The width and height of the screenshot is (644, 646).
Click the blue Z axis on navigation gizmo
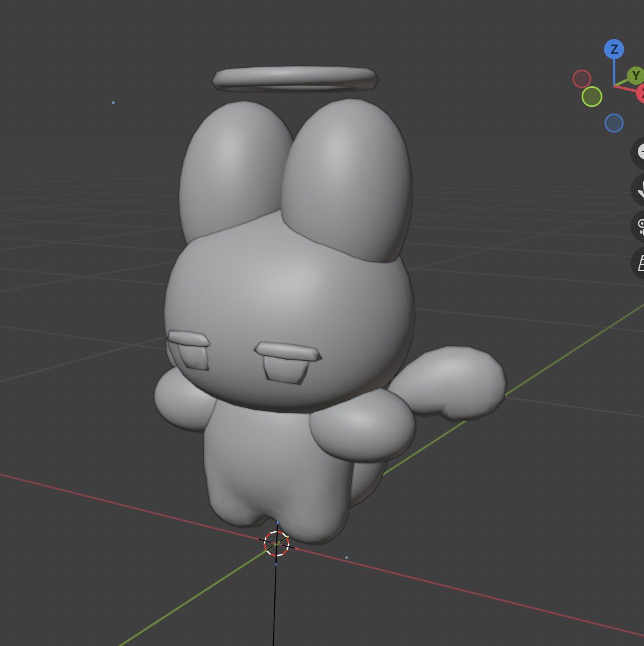coord(614,49)
